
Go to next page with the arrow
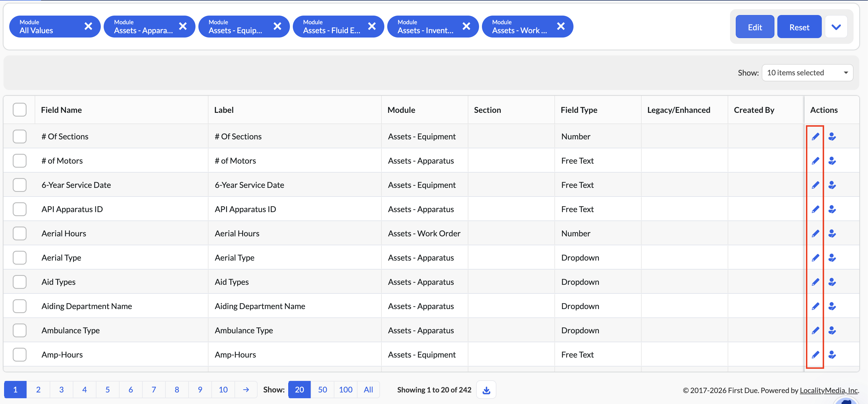pyautogui.click(x=246, y=390)
